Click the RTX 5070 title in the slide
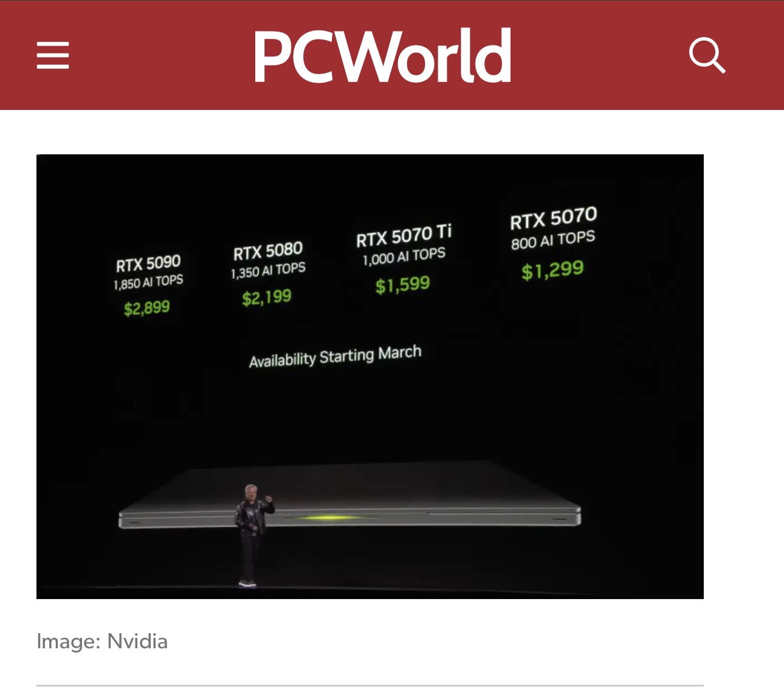The image size is (784, 689). [554, 218]
